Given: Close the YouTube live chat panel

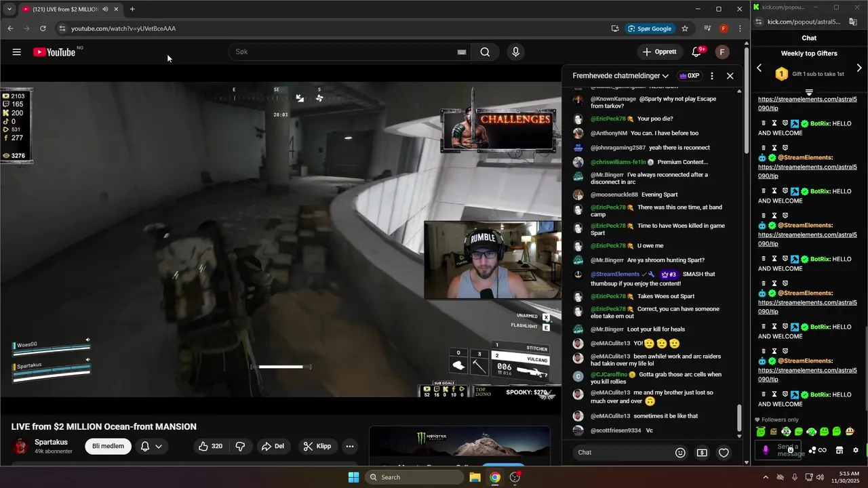Looking at the screenshot, I should [x=730, y=76].
